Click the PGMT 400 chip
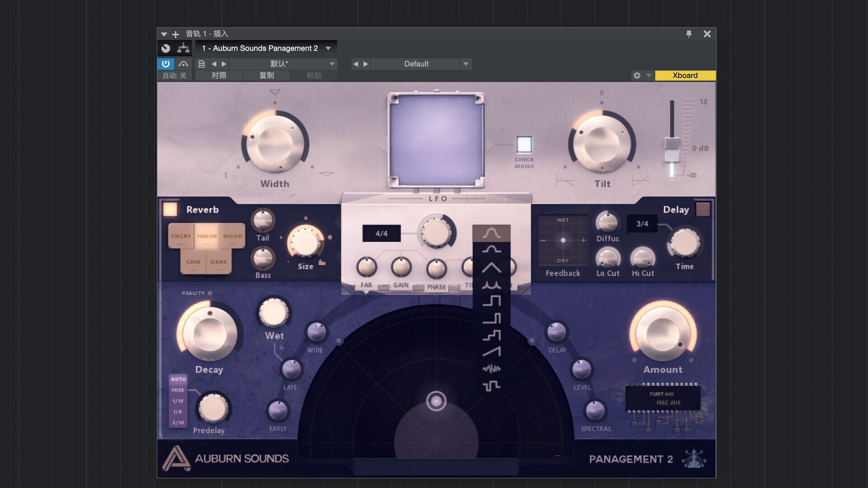Image resolution: width=868 pixels, height=488 pixels. pyautogui.click(x=662, y=398)
